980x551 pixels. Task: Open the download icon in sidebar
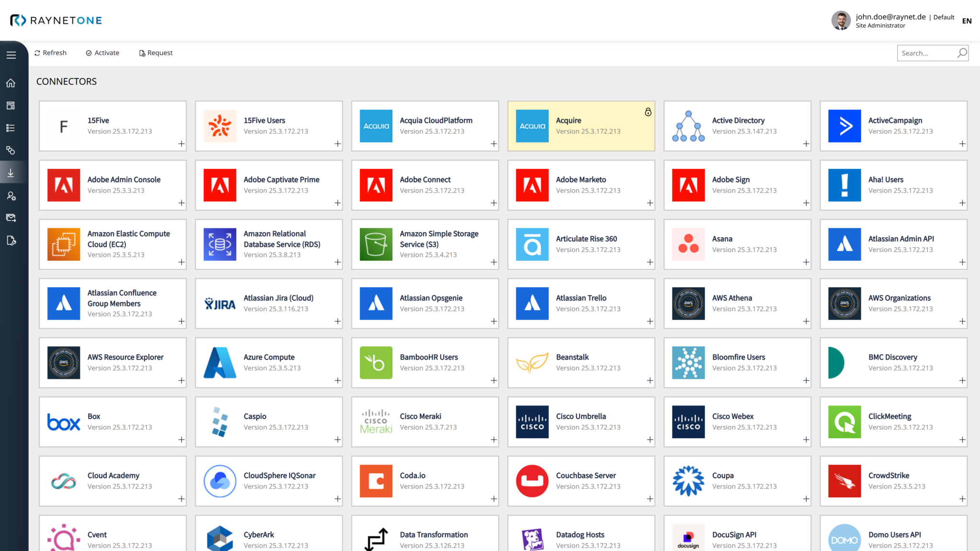11,173
